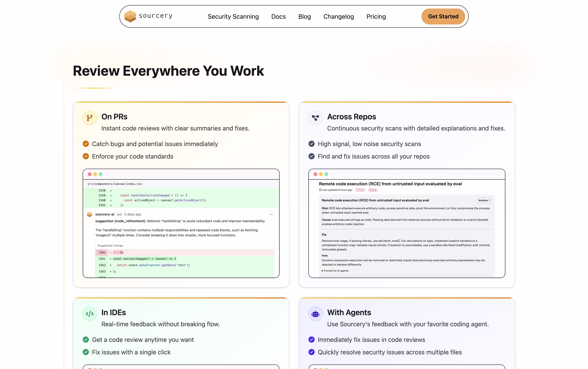Click checkmark beside Find and fix issues
This screenshot has height=369, width=588.
click(311, 156)
